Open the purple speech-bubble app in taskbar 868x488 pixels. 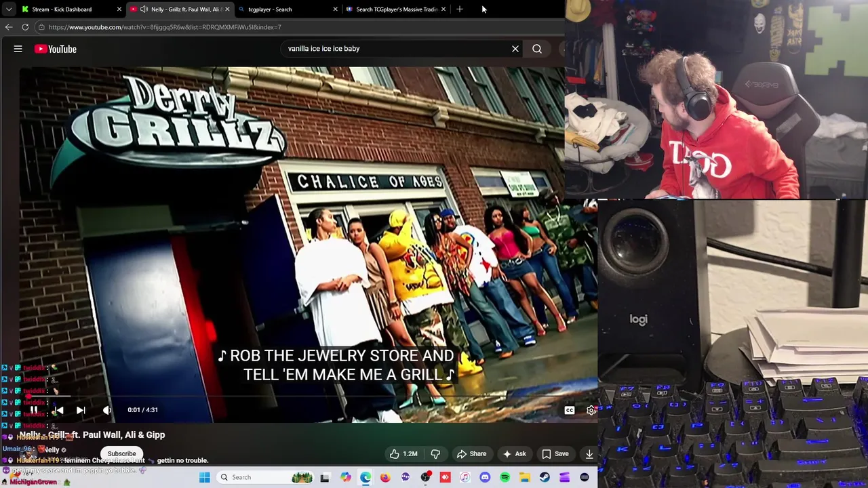406,477
